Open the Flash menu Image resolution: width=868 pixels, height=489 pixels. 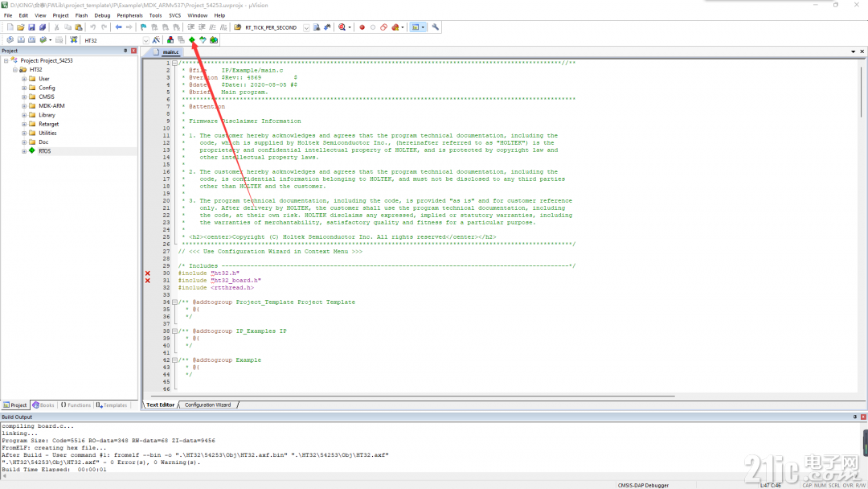pos(81,15)
